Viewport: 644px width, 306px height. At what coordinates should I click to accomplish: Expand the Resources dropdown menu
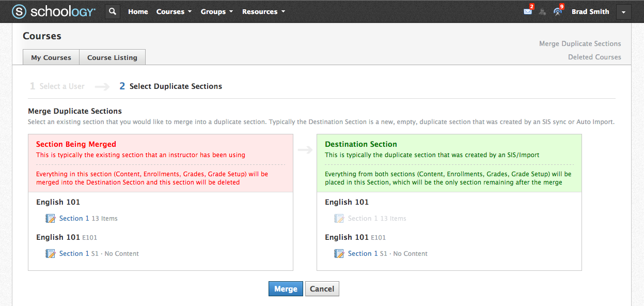(x=263, y=11)
